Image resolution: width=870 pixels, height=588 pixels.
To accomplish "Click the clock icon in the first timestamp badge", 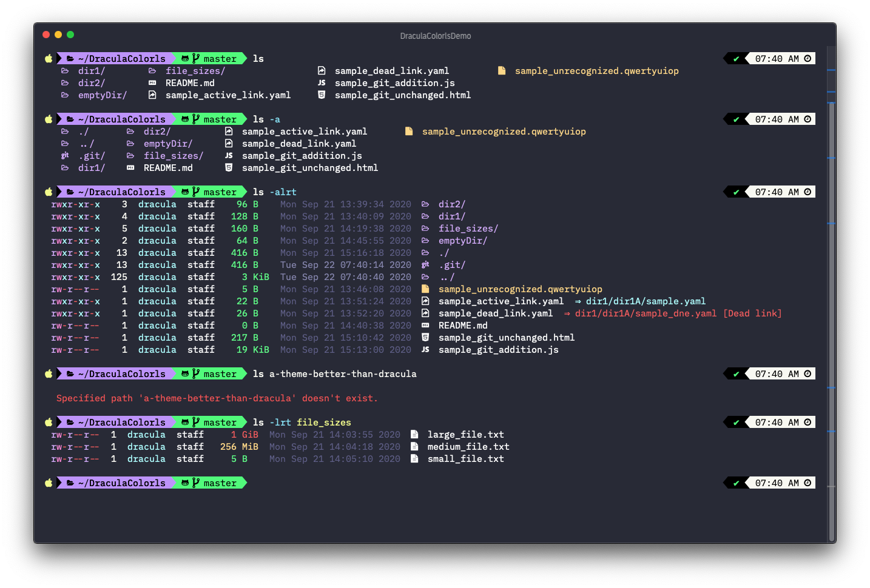I will (807, 58).
